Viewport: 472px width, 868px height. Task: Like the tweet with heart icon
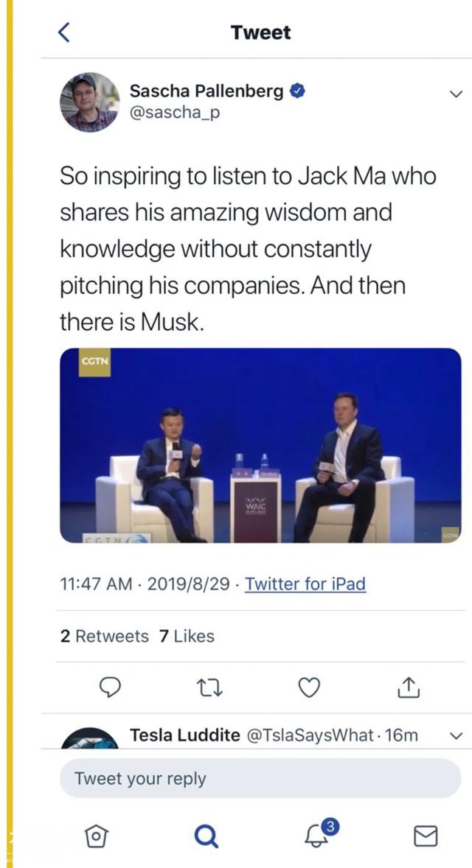[309, 687]
